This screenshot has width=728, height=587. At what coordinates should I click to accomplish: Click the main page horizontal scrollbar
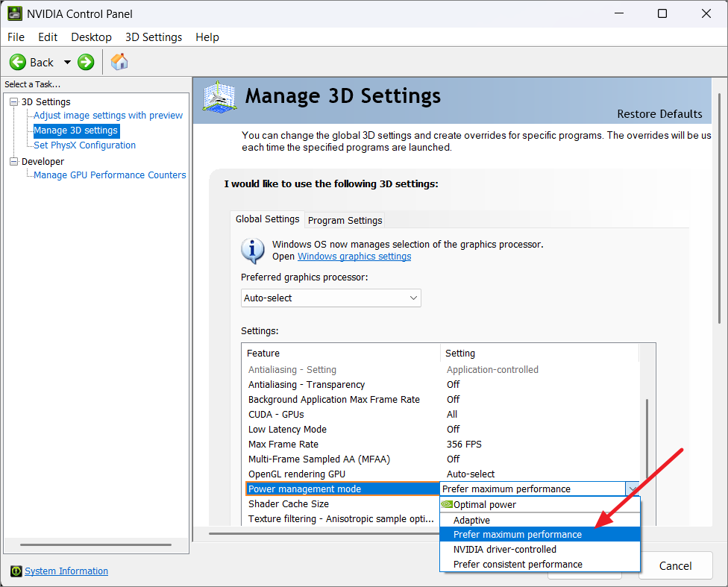click(x=325, y=533)
